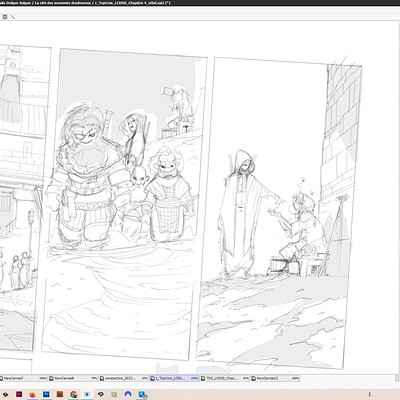Click the brown square taskbar icon
This screenshot has width=400, height=400.
[x=60, y=394]
